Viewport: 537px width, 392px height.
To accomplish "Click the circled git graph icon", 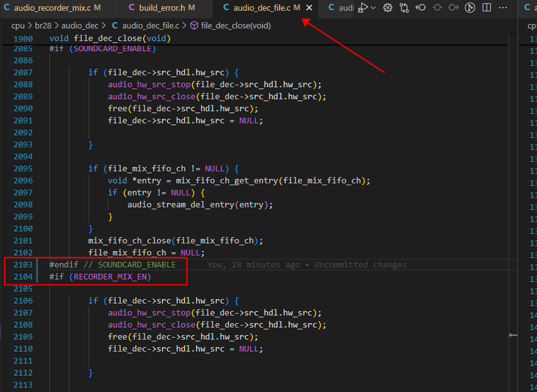I will click(x=470, y=8).
